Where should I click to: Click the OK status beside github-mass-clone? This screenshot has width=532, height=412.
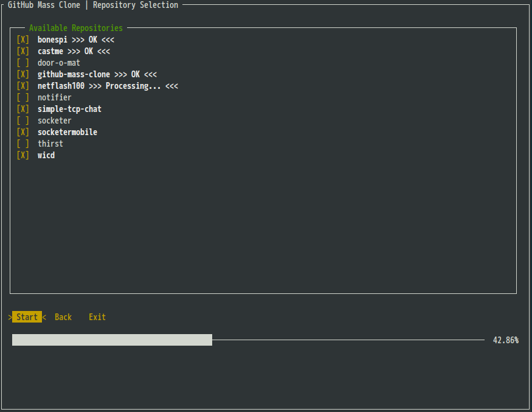pos(135,74)
